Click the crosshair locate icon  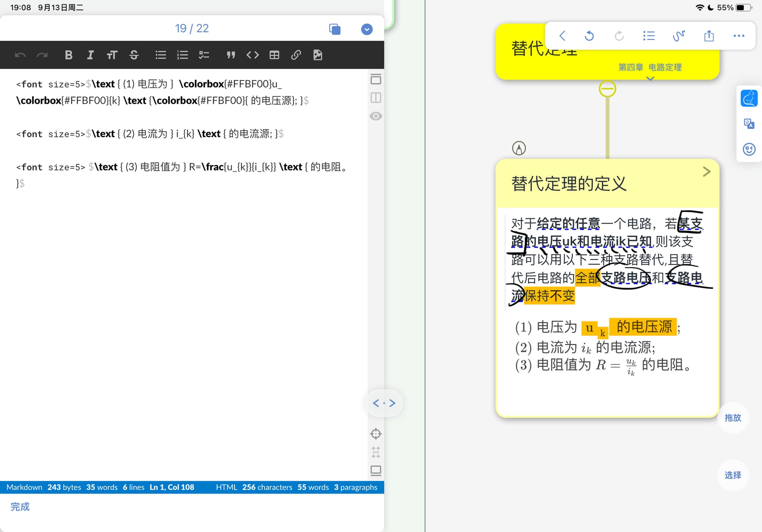click(x=375, y=434)
